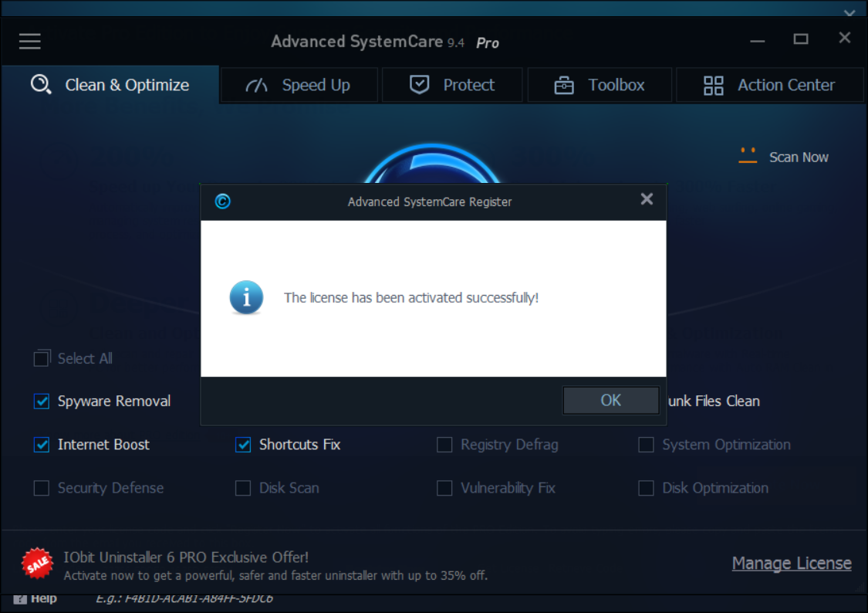The height and width of the screenshot is (613, 868).
Task: Uncheck Shortcuts Fix
Action: pyautogui.click(x=243, y=445)
